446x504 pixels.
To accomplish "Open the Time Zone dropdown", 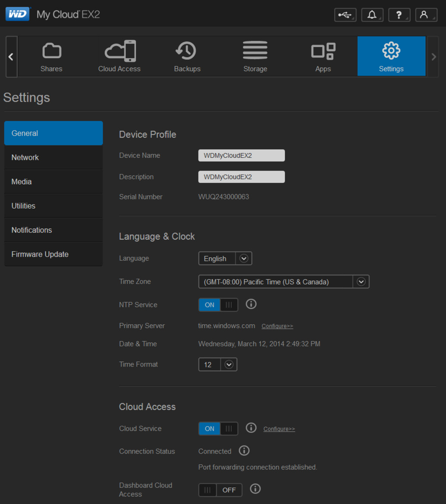I will [284, 282].
